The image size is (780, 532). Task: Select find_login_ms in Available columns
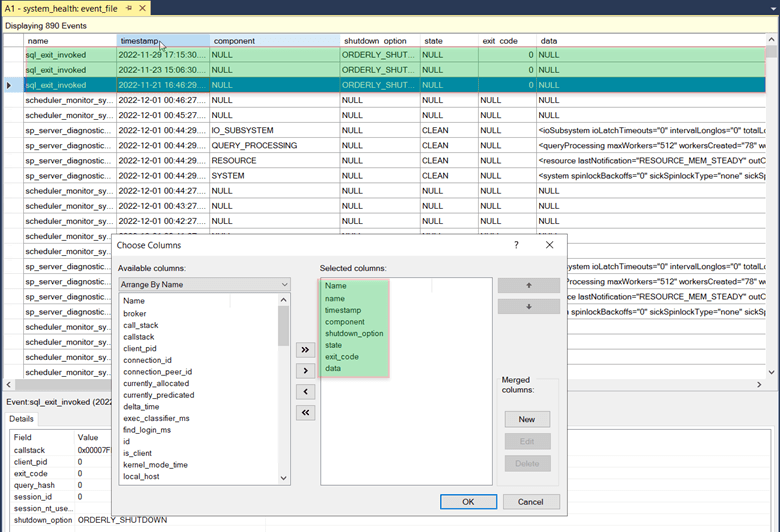click(147, 430)
